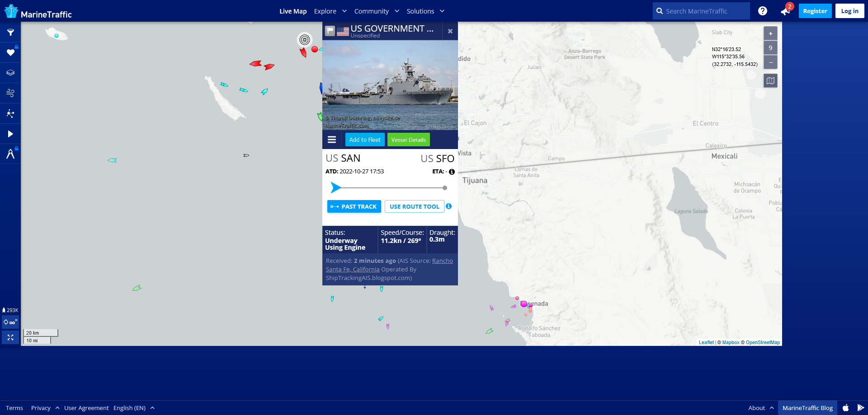
Task: Click the Log in button
Action: tap(849, 11)
